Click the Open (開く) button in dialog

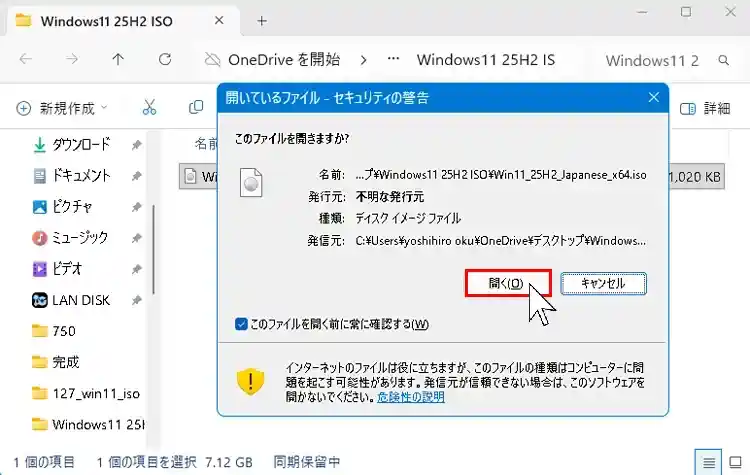pos(508,283)
